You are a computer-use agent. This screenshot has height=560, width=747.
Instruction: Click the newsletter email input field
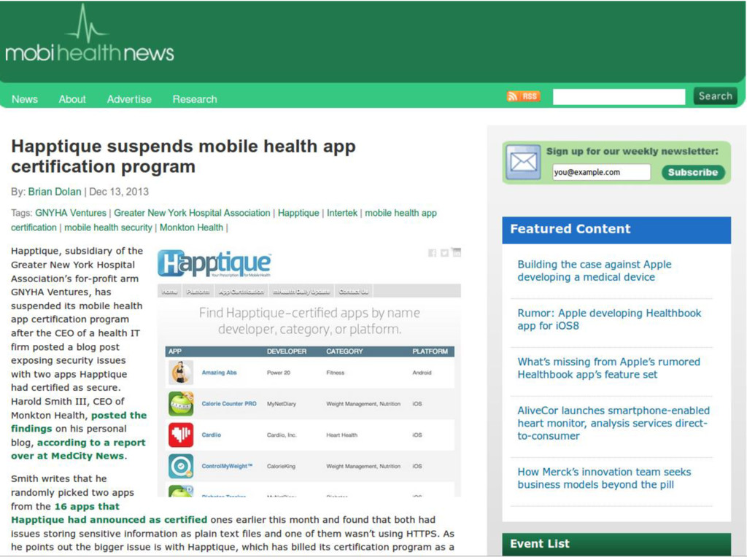tap(601, 172)
